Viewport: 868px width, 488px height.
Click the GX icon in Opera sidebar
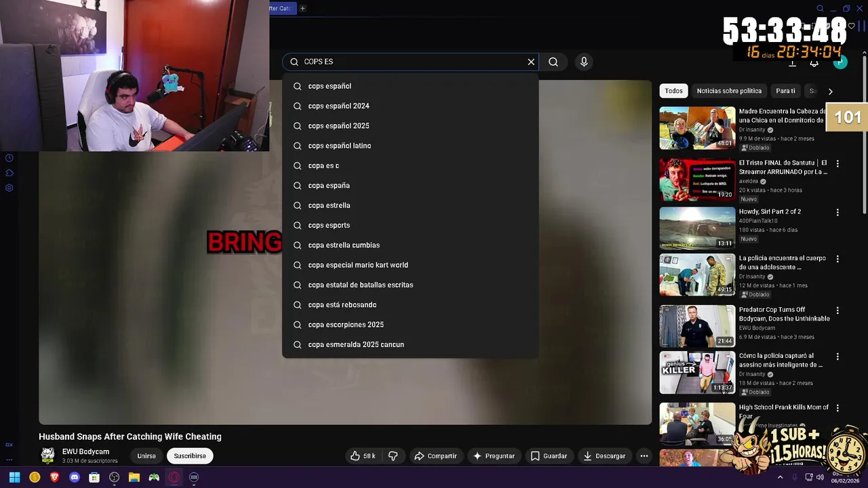pos(9,445)
